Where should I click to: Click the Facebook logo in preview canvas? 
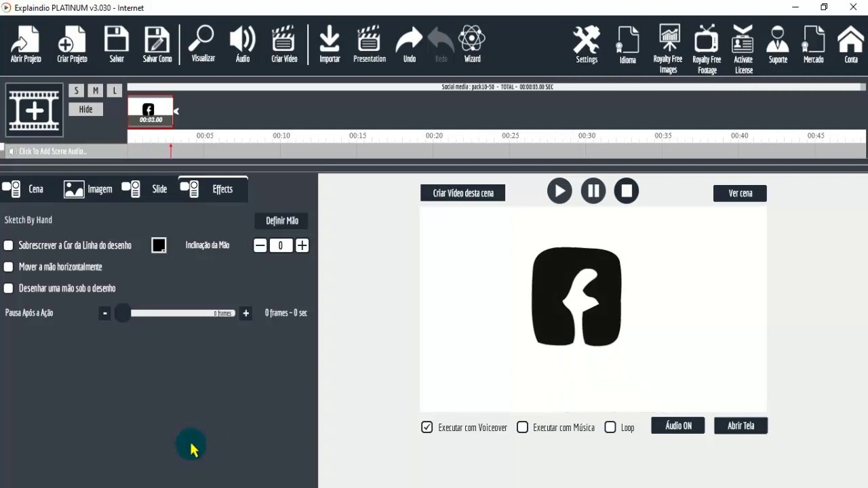tap(576, 297)
